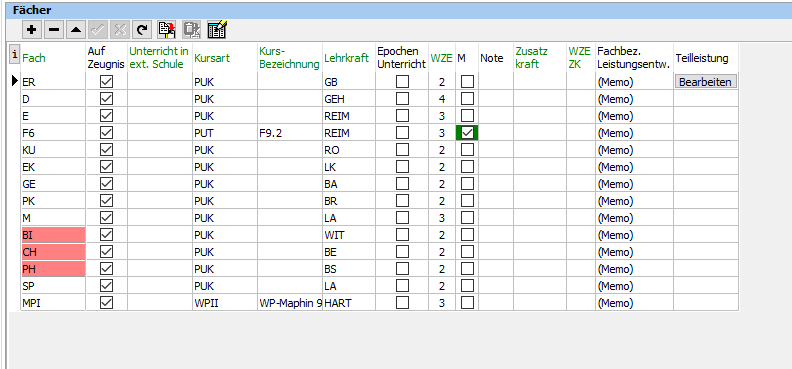
Task: Select the KU subject cell
Action: click(x=54, y=150)
